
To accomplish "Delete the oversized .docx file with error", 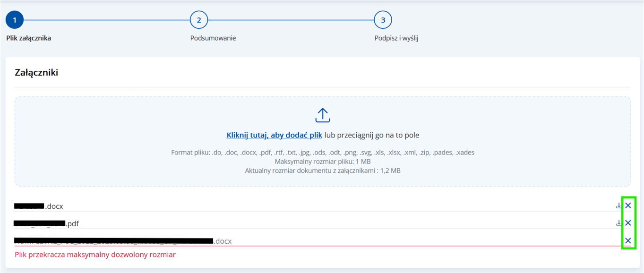I will click(x=628, y=241).
